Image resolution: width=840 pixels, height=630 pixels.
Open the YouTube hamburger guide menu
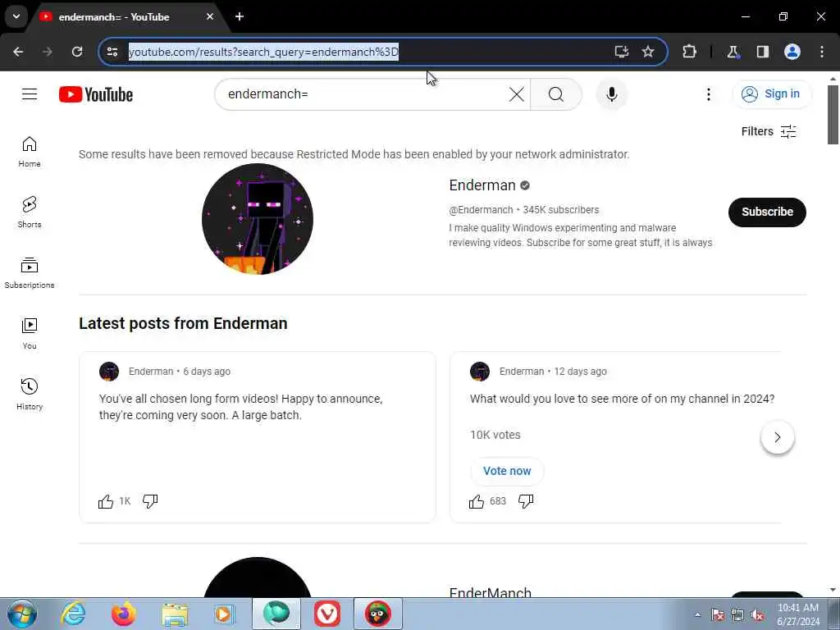pyautogui.click(x=30, y=94)
